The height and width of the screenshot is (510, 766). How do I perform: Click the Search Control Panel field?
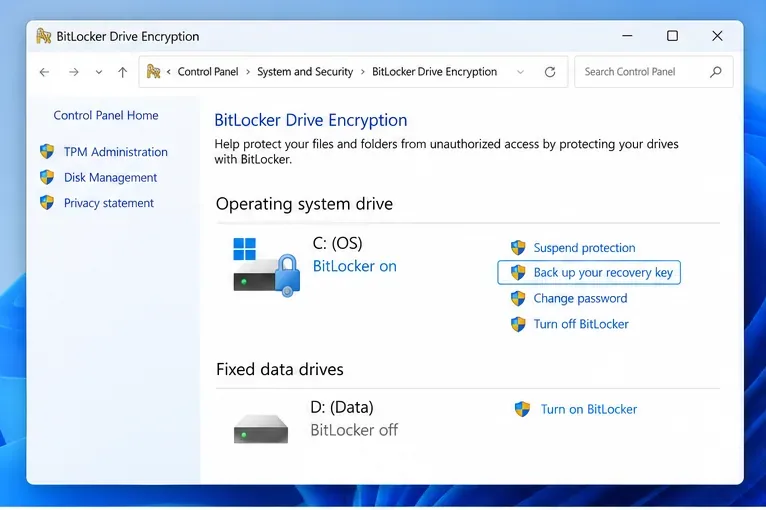tap(654, 72)
